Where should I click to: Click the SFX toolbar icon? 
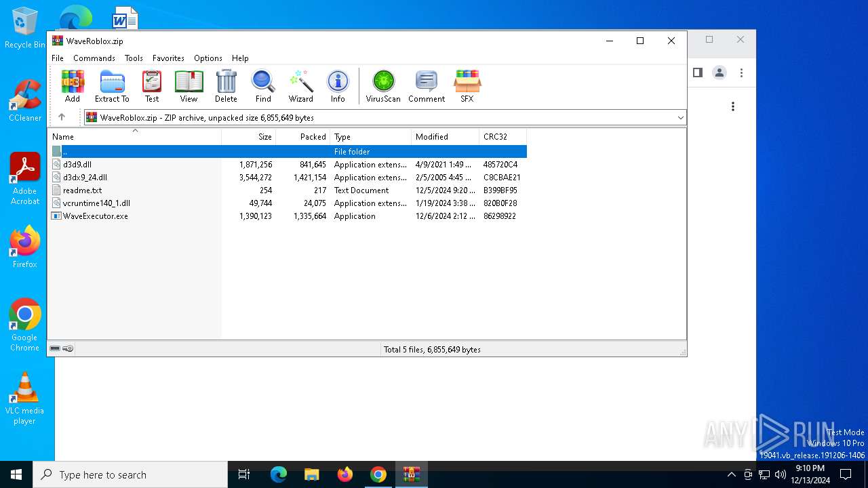[467, 86]
